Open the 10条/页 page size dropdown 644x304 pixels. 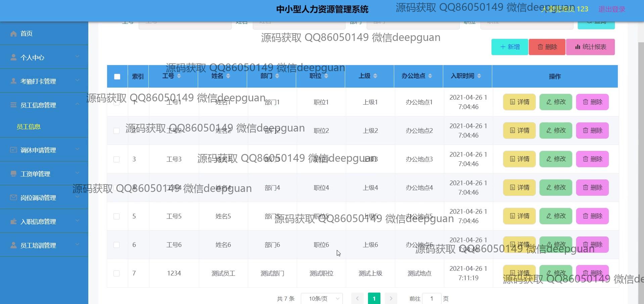click(322, 298)
